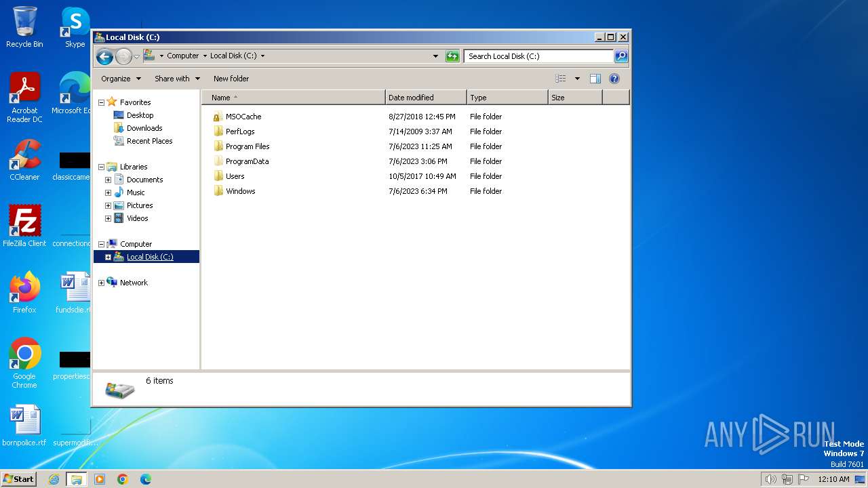This screenshot has height=488, width=868.
Task: Expand Local Disk (C:) tree node
Action: click(108, 257)
